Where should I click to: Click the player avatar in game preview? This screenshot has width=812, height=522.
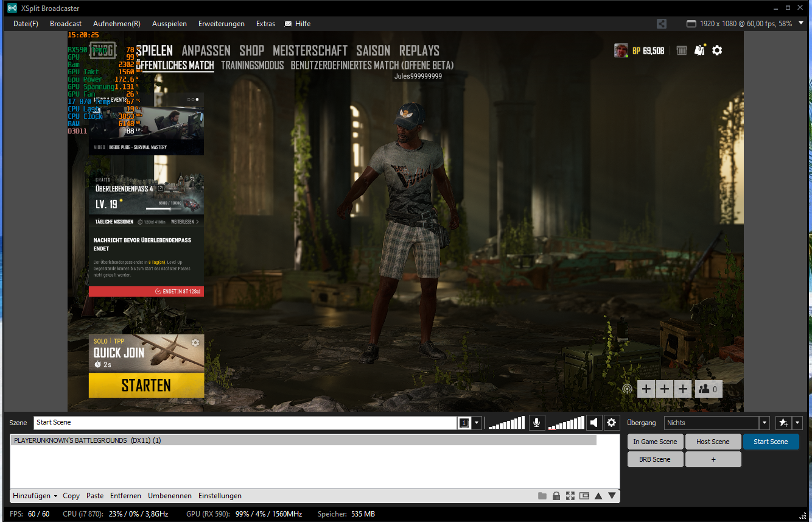tap(621, 51)
